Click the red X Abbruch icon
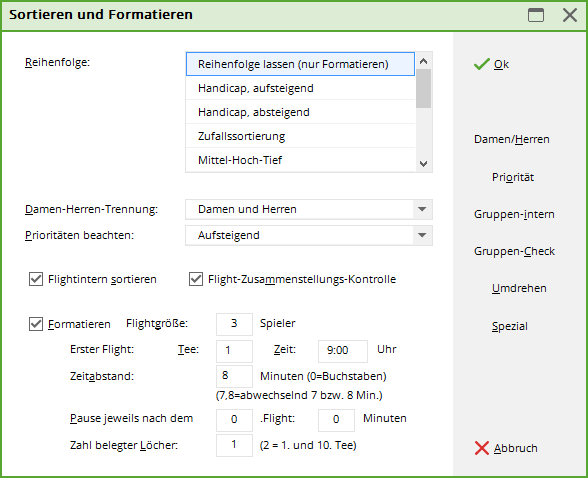The width and height of the screenshot is (588, 478). point(482,448)
